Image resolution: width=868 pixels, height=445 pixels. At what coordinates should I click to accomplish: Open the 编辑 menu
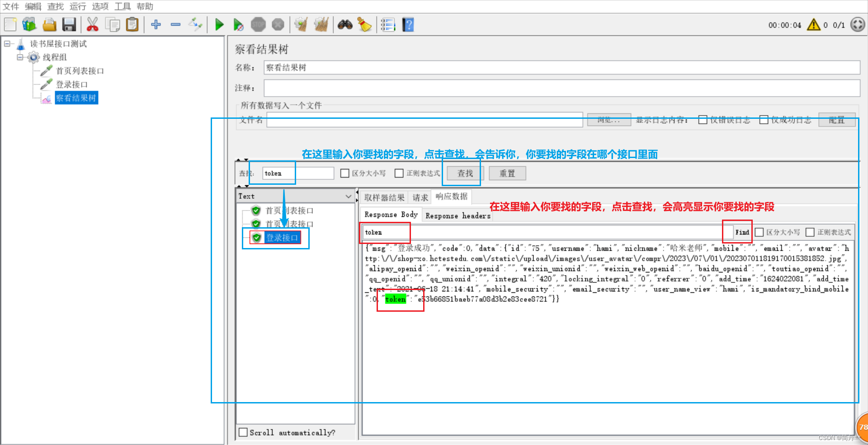point(33,6)
